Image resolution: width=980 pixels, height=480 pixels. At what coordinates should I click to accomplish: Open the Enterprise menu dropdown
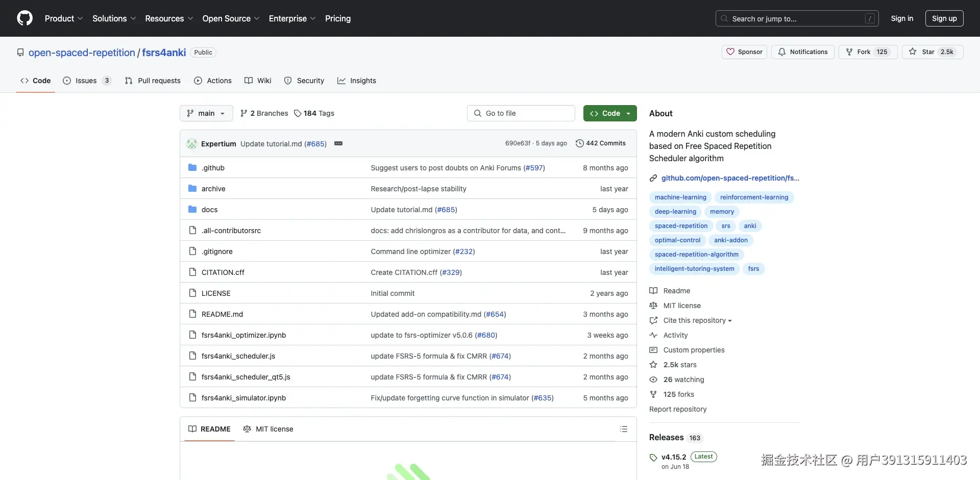[292, 18]
